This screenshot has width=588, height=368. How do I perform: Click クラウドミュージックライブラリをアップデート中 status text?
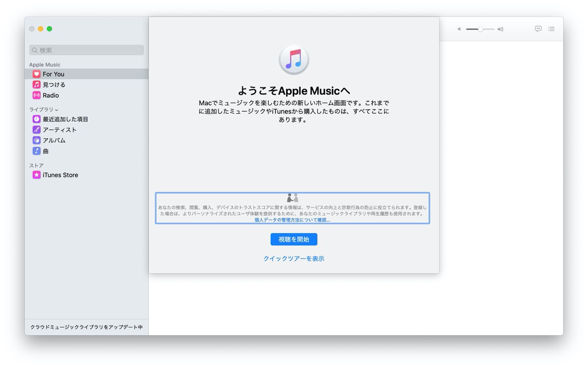(86, 327)
